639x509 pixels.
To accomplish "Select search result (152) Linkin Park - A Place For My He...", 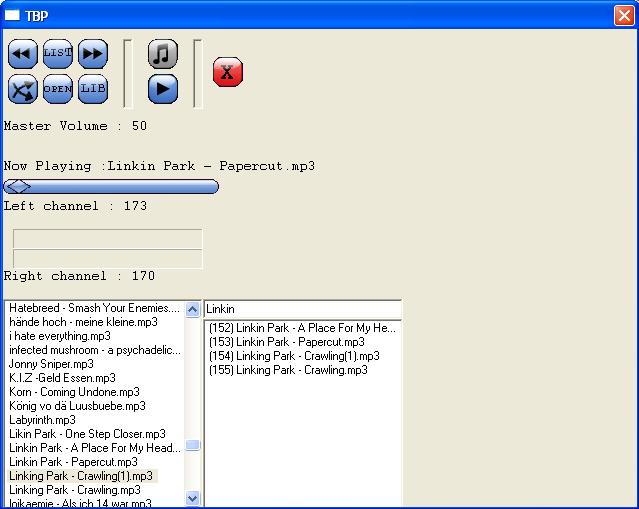I will point(302,328).
